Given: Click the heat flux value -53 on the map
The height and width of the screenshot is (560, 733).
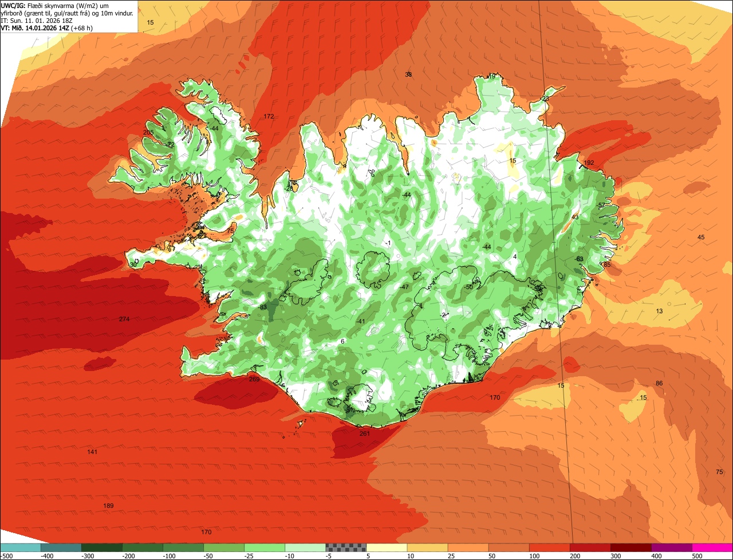Looking at the screenshot, I should tap(479, 379).
